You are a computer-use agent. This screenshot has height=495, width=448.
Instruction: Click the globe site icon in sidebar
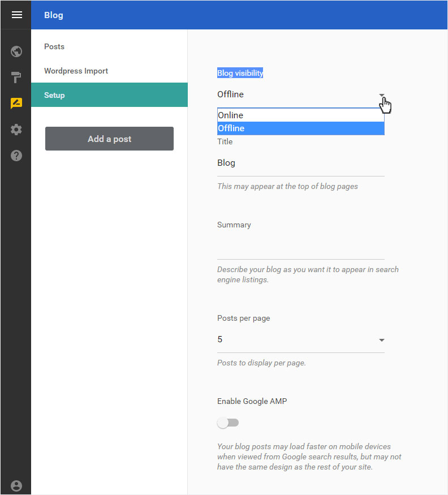pos(16,51)
